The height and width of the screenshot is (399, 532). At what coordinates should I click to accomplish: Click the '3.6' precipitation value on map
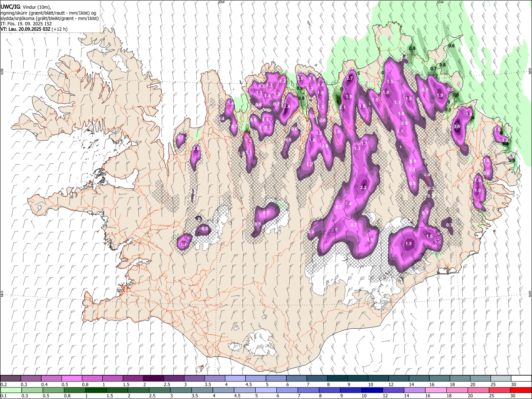coord(457,126)
